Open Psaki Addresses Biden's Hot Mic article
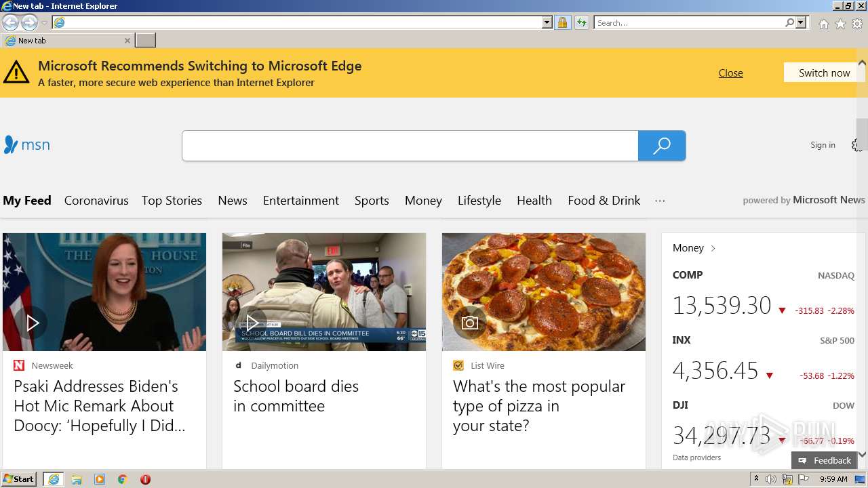This screenshot has height=488, width=868. pos(100,406)
